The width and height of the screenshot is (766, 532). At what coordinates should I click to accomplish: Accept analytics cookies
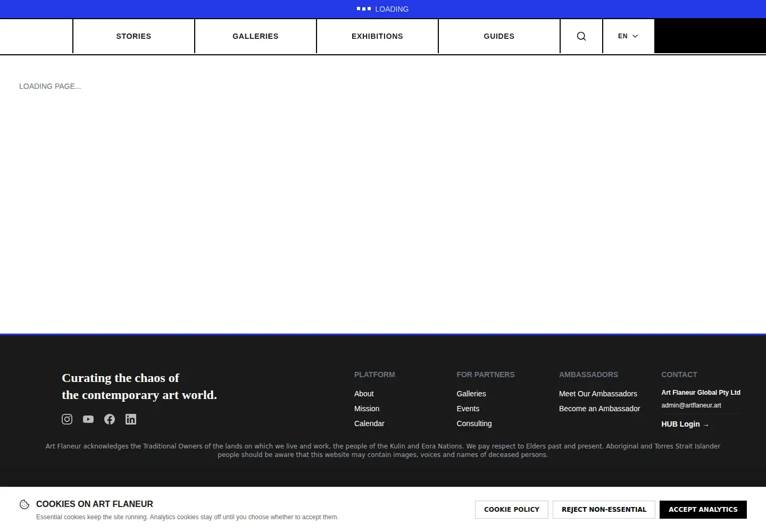tap(703, 510)
